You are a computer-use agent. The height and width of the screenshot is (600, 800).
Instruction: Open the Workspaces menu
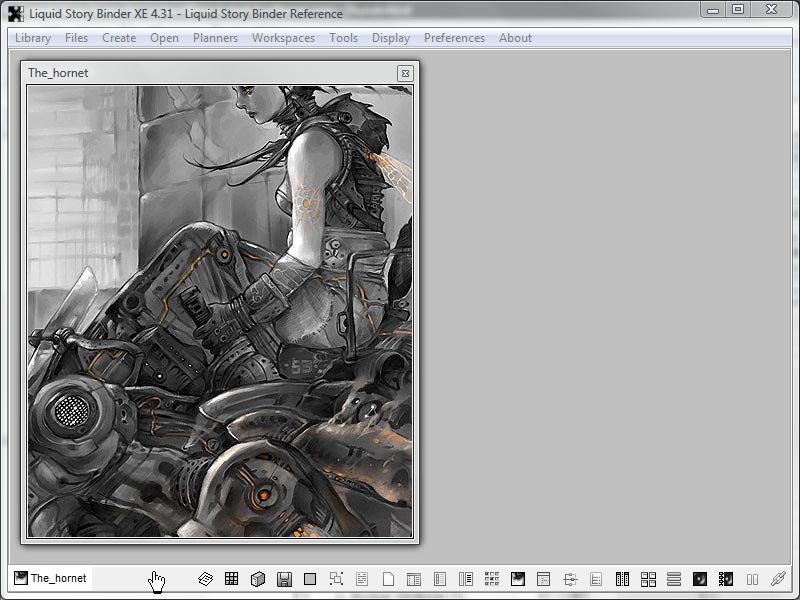[283, 38]
